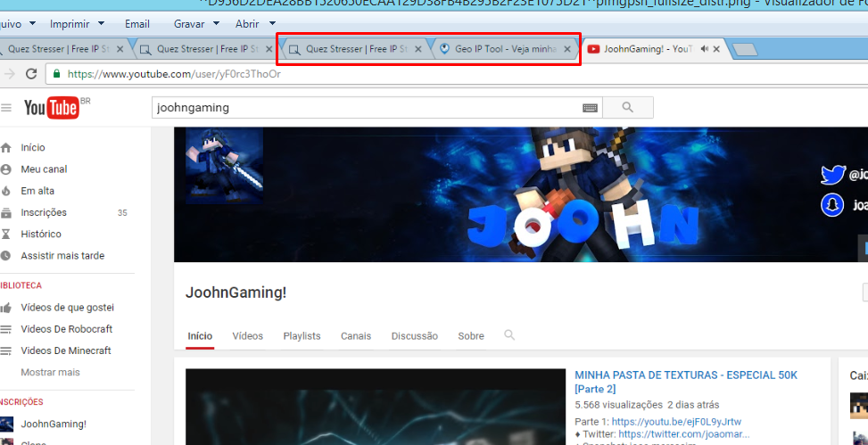Select the channel Sobre tab
The image size is (868, 445).
[471, 336]
